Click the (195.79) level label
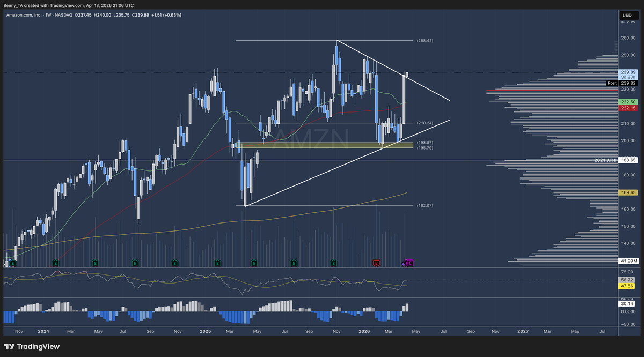The image size is (644, 357). tap(425, 147)
